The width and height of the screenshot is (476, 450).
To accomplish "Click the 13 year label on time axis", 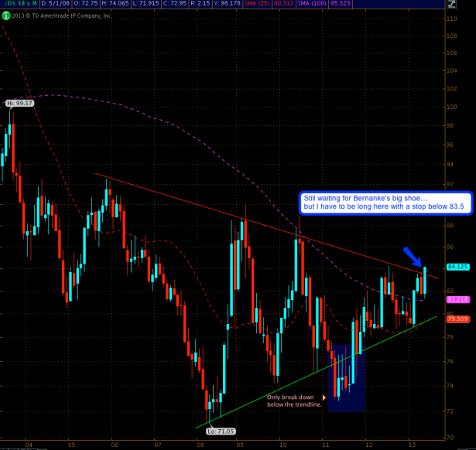I will tap(412, 445).
